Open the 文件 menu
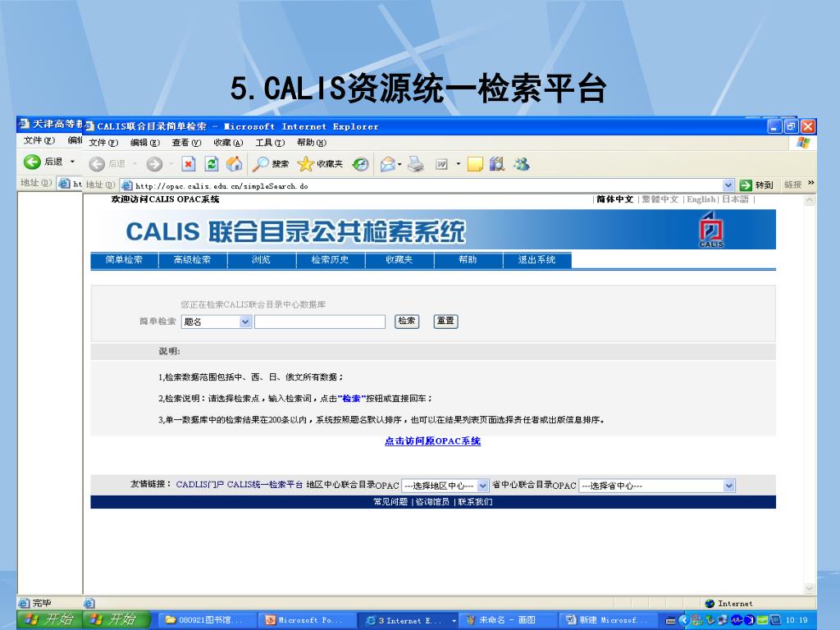The width and height of the screenshot is (840, 630). click(x=103, y=143)
